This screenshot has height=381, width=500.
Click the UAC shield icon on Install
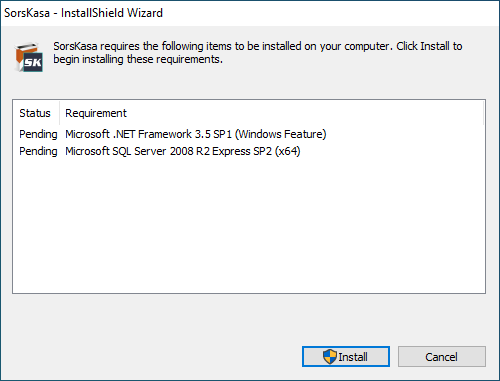point(330,356)
